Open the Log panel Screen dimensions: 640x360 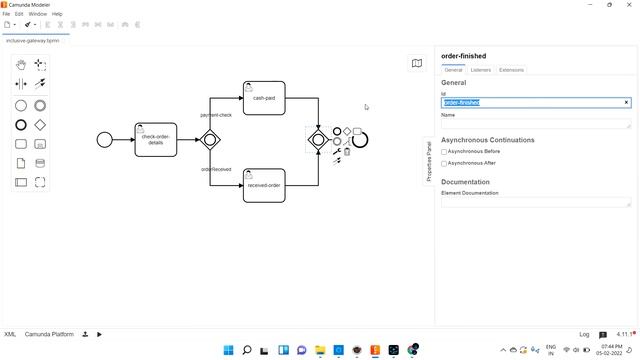click(584, 334)
